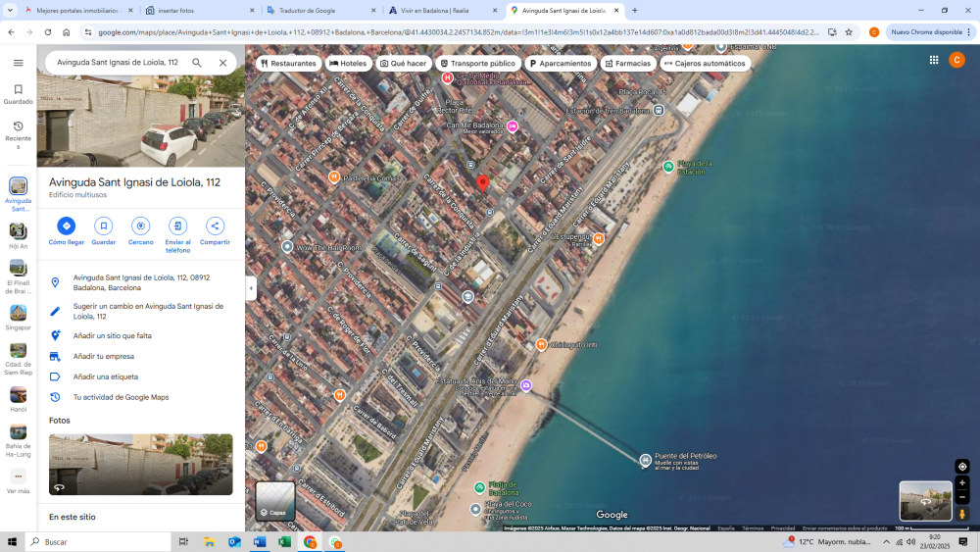Screen dimensions: 980x552
Task: Open Guardado saved places
Action: [x=18, y=94]
